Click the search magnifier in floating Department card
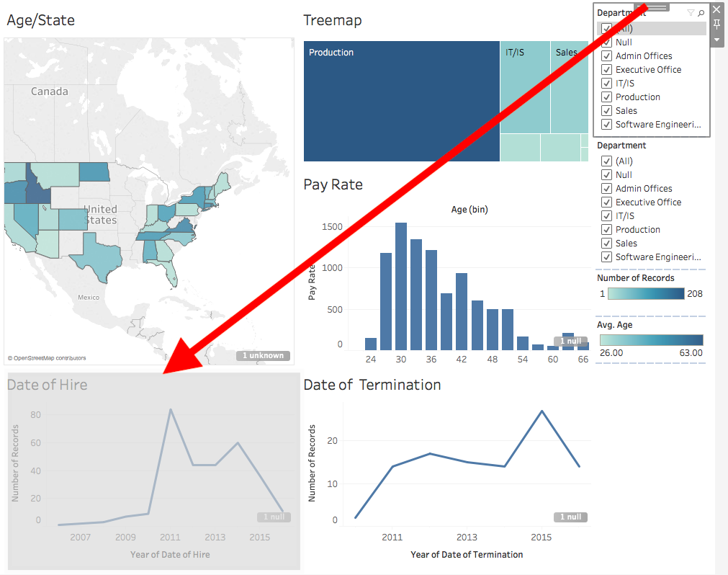728x575 pixels. point(701,13)
